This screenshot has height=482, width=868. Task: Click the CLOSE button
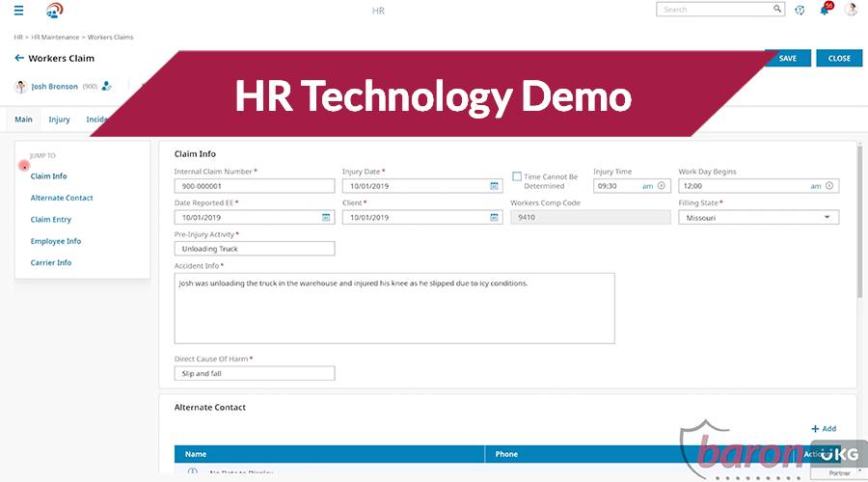(839, 58)
